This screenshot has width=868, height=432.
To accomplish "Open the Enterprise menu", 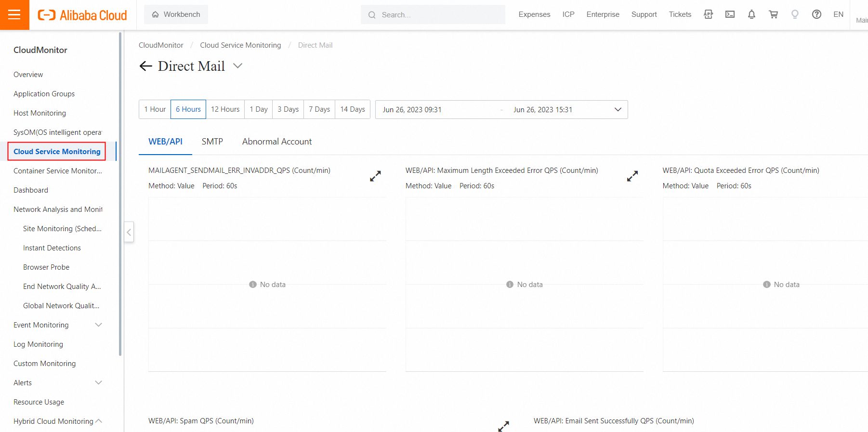I will click(603, 14).
